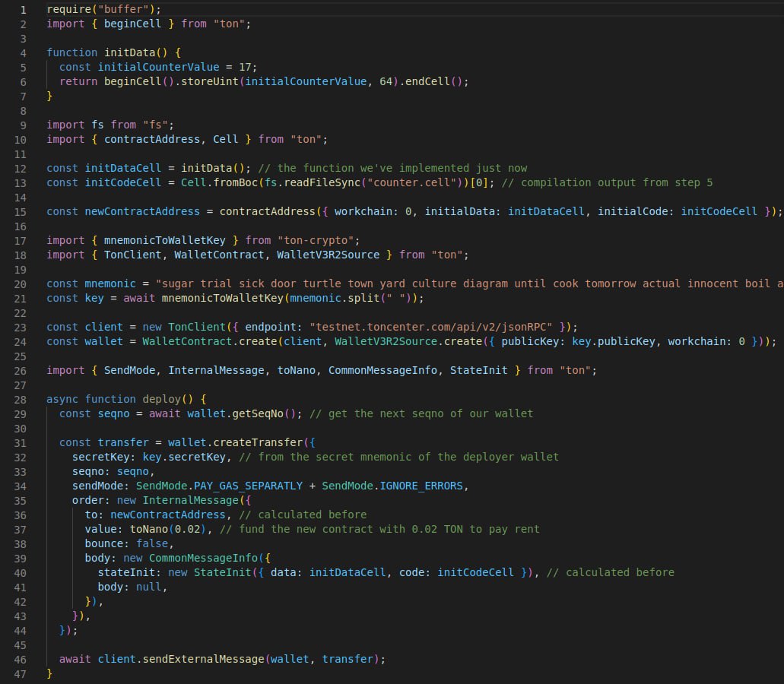The height and width of the screenshot is (684, 784).
Task: Click 'StateInit' in the line 26 import
Action: point(478,371)
